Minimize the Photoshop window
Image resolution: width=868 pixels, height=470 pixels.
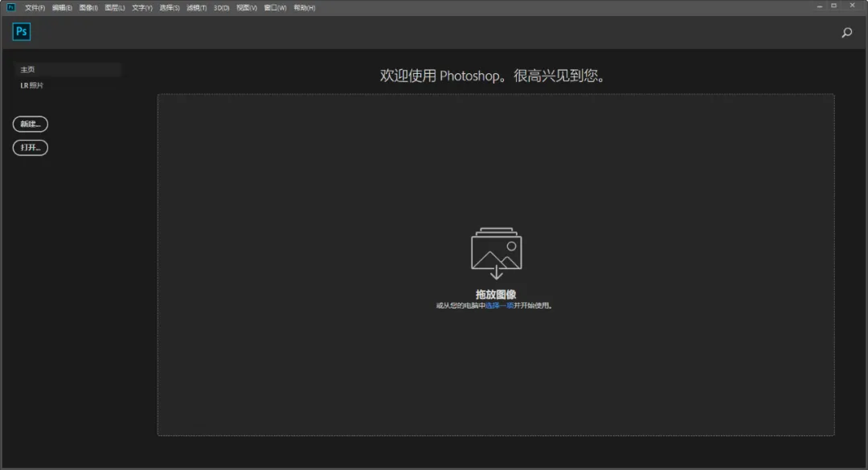819,6
